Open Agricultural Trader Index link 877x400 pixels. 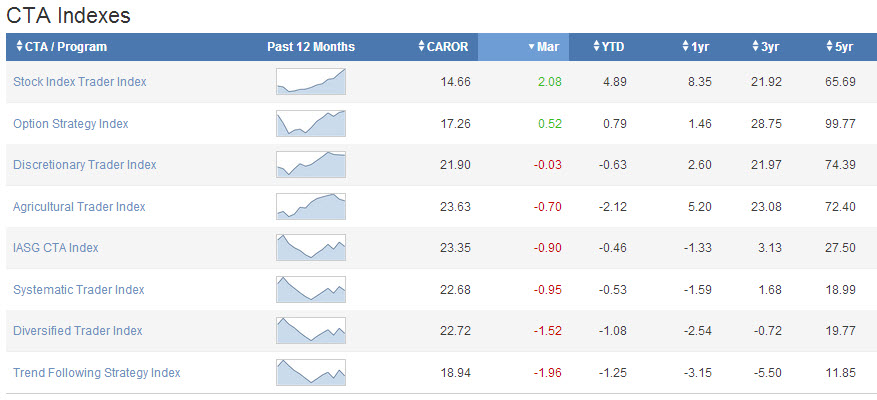(79, 207)
